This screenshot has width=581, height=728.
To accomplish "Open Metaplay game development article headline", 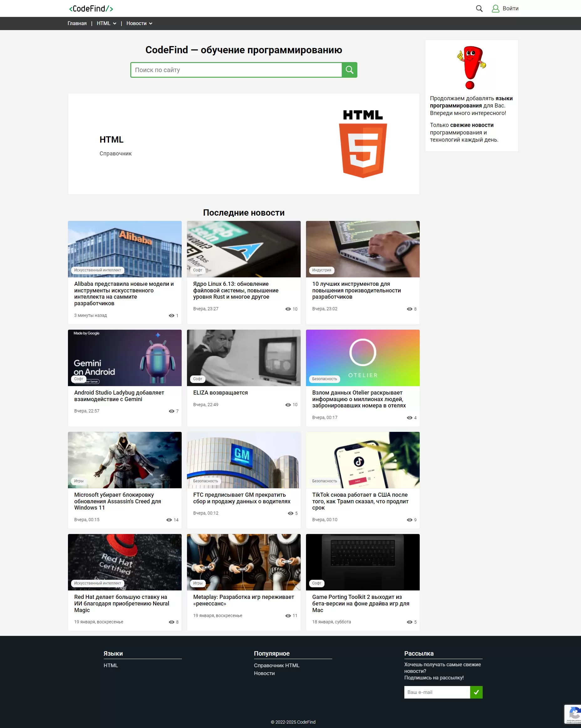I will pos(244,600).
